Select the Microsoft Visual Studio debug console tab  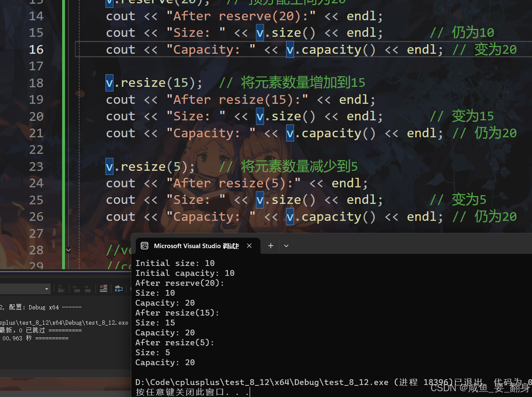pyautogui.click(x=196, y=246)
